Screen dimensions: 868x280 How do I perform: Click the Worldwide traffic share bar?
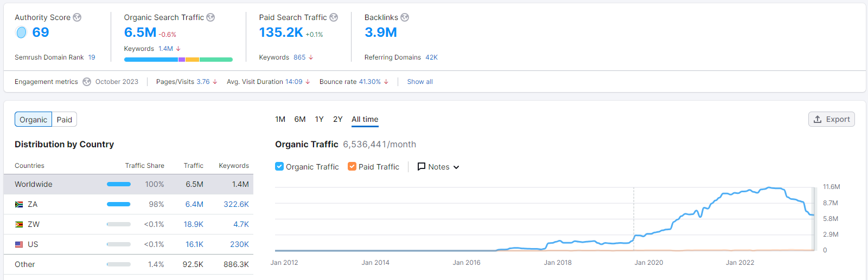coord(119,184)
